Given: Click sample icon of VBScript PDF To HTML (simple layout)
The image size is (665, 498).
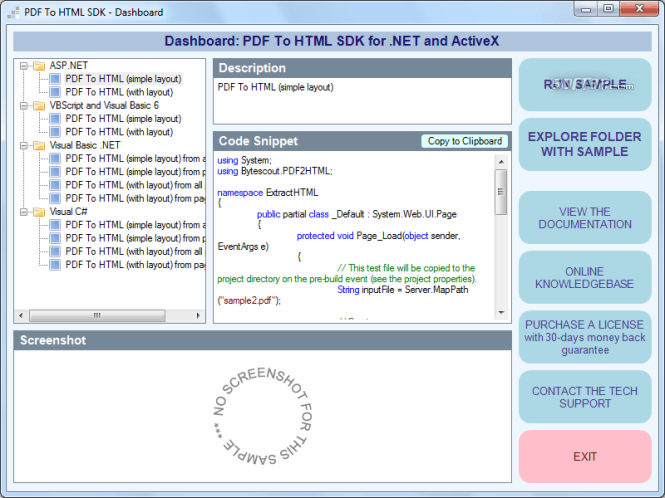Looking at the screenshot, I should 55,119.
